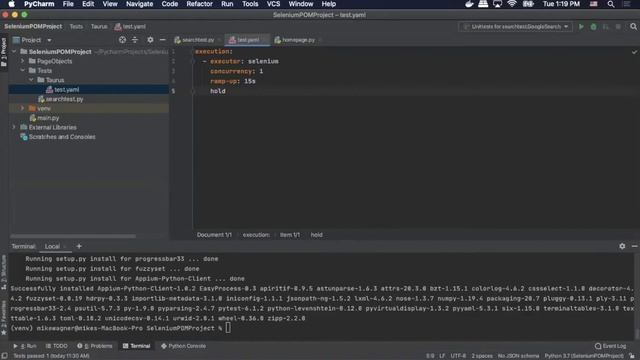The width and height of the screenshot is (640, 360).
Task: Click the 2 spaces indent status entry
Action: tap(482, 356)
